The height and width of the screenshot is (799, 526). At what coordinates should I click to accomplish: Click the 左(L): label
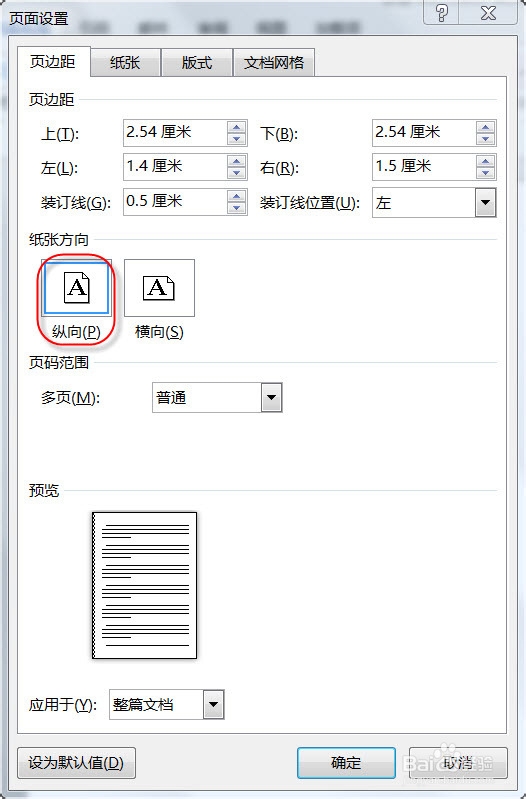pos(59,168)
